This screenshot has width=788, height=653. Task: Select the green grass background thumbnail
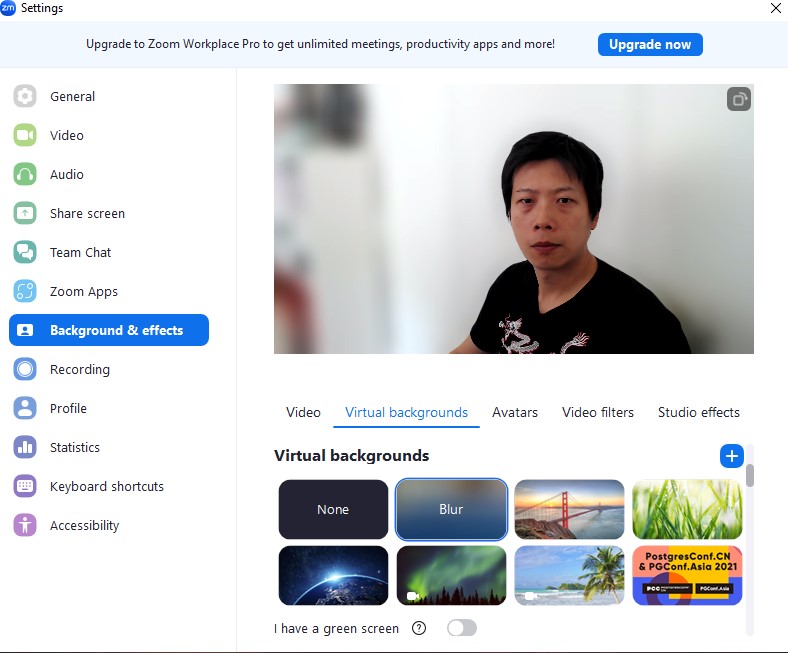pyautogui.click(x=687, y=510)
